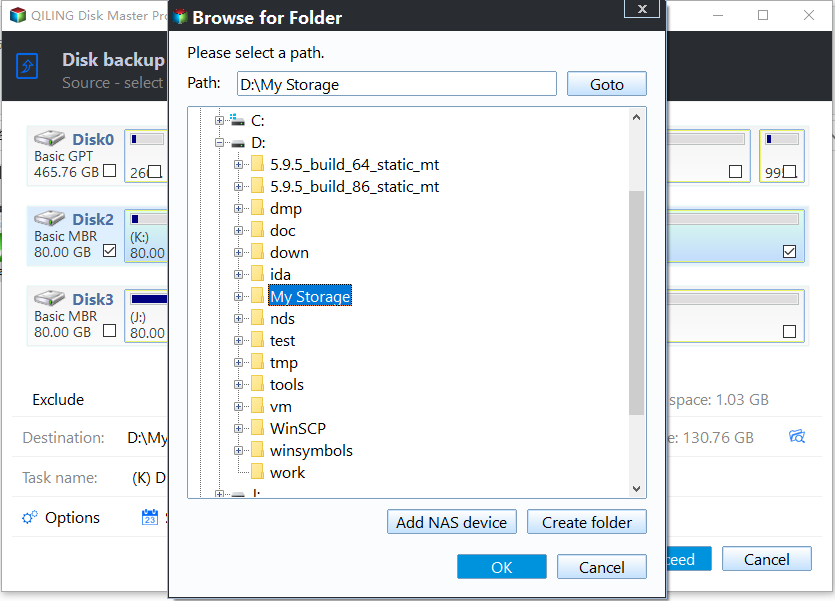Toggle the Disk3 partition checkbox on right
This screenshot has width=835, height=601.
[x=790, y=331]
